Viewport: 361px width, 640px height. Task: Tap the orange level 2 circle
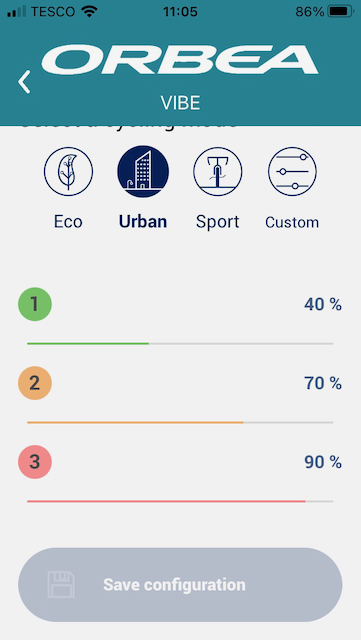point(35,383)
